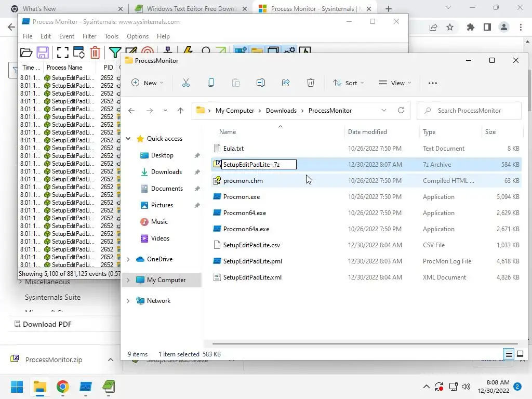Toggle profiling events icon in Process Monitor

click(x=305, y=50)
